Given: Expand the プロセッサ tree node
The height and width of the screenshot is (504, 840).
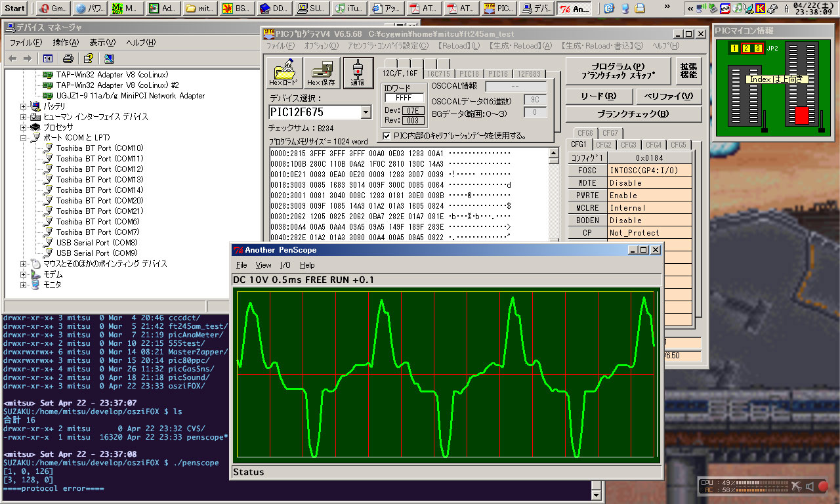Looking at the screenshot, I should click(24, 127).
